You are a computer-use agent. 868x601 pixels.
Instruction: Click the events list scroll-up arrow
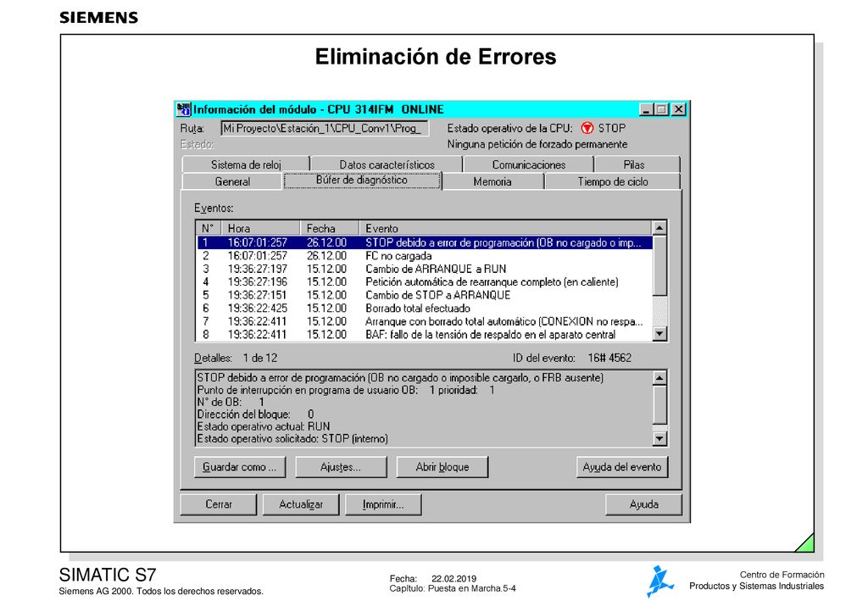pos(659,228)
